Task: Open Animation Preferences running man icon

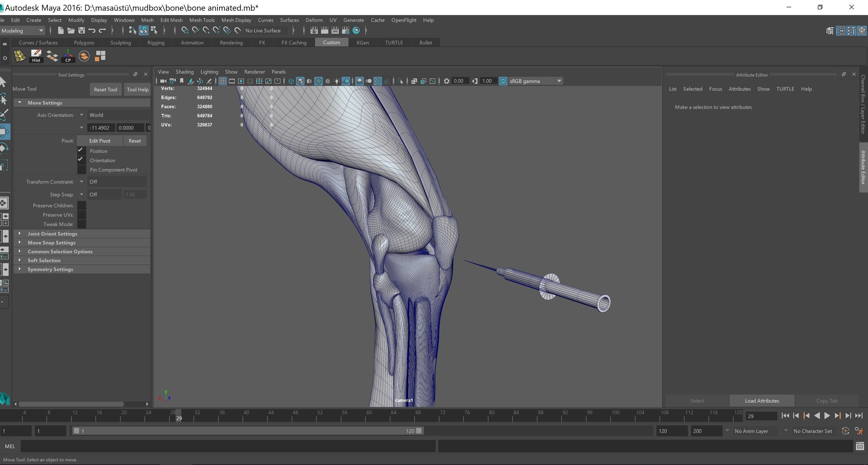Action: [x=859, y=431]
